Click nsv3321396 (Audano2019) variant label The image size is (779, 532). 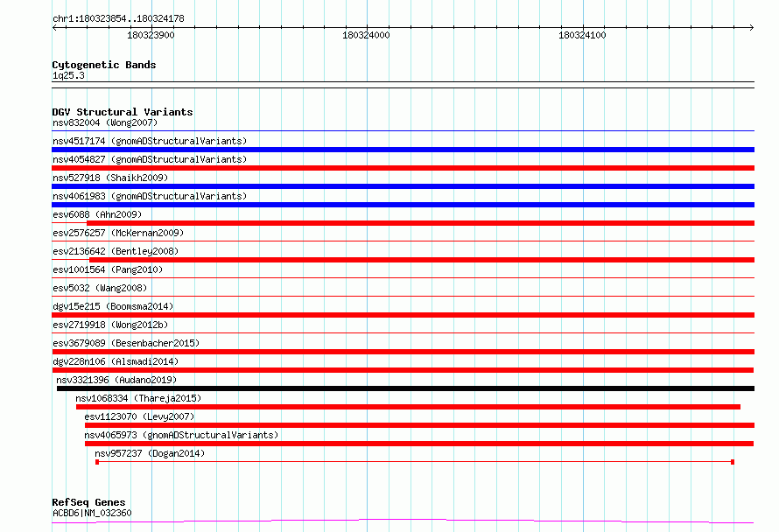click(x=116, y=380)
